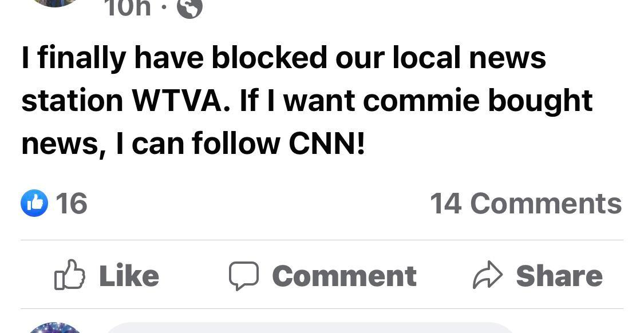Click the speech bubble Comment icon
Viewport: 644px width, 333px height.
[245, 275]
